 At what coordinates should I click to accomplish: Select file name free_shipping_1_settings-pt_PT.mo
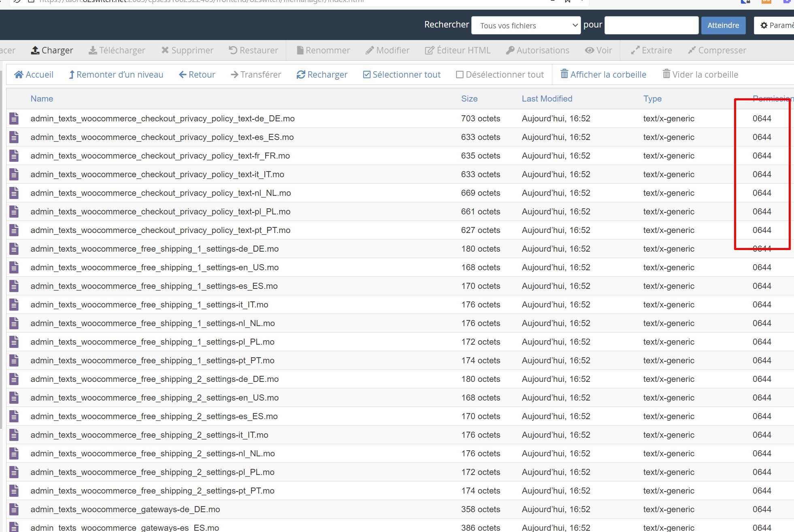coord(152,360)
